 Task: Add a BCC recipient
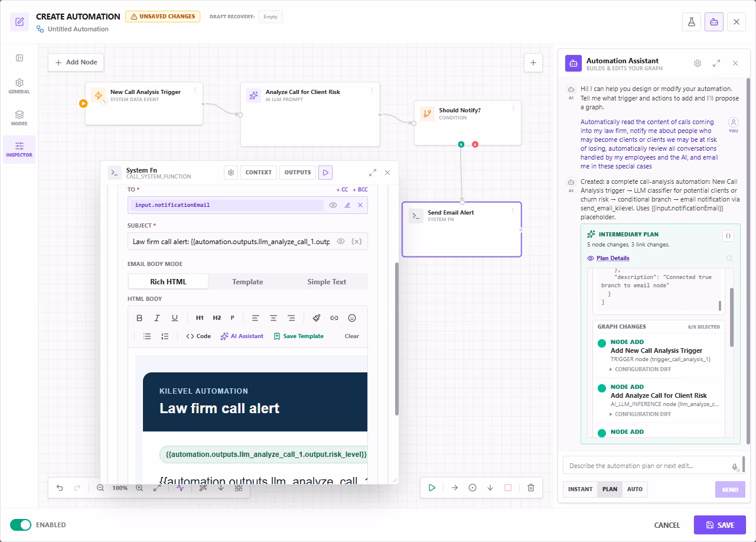360,190
